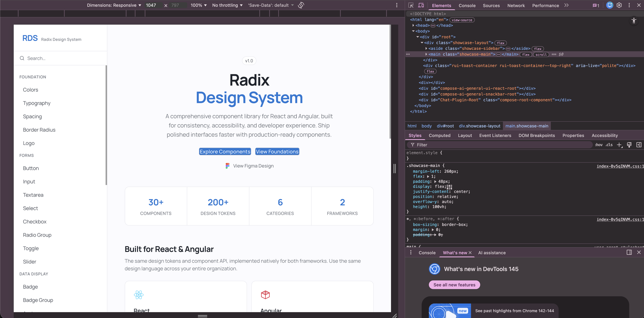Open the customize DevTools three-dot menu
Viewport: 644px width, 318px height.
pyautogui.click(x=629, y=5)
